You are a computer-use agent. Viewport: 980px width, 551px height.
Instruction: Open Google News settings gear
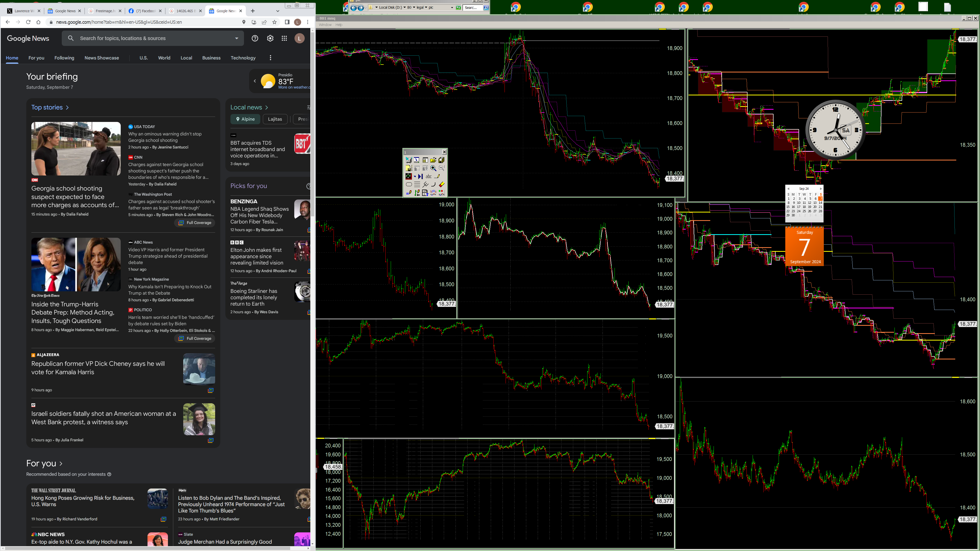pyautogui.click(x=270, y=39)
